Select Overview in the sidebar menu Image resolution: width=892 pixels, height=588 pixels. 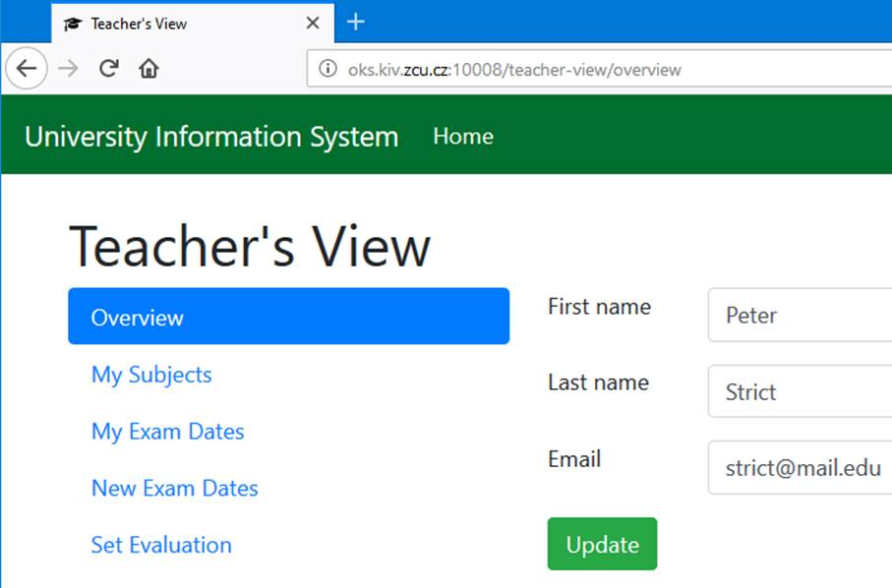pos(288,317)
